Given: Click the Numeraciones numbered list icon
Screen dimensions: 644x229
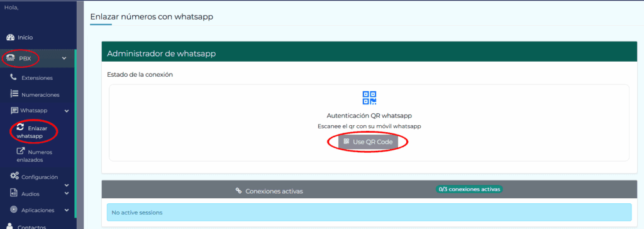Looking at the screenshot, I should click(x=14, y=94).
